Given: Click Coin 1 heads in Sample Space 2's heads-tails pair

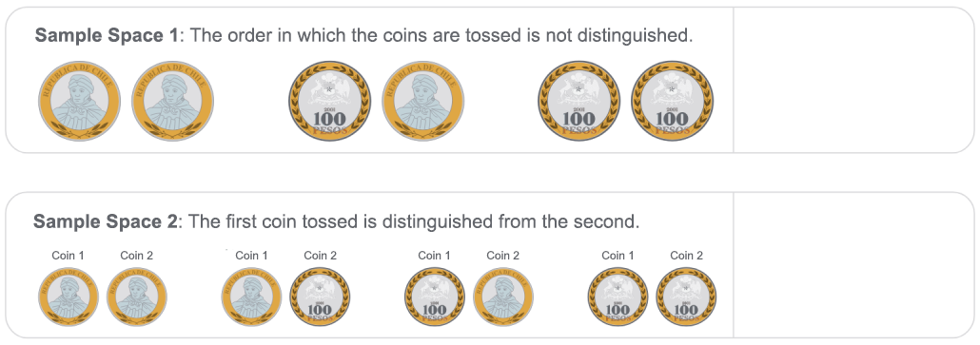Looking at the screenshot, I should (x=252, y=297).
